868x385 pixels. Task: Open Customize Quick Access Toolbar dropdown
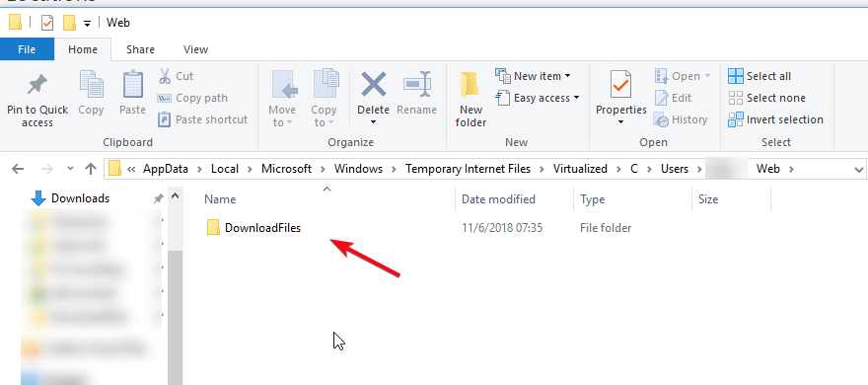pos(87,24)
